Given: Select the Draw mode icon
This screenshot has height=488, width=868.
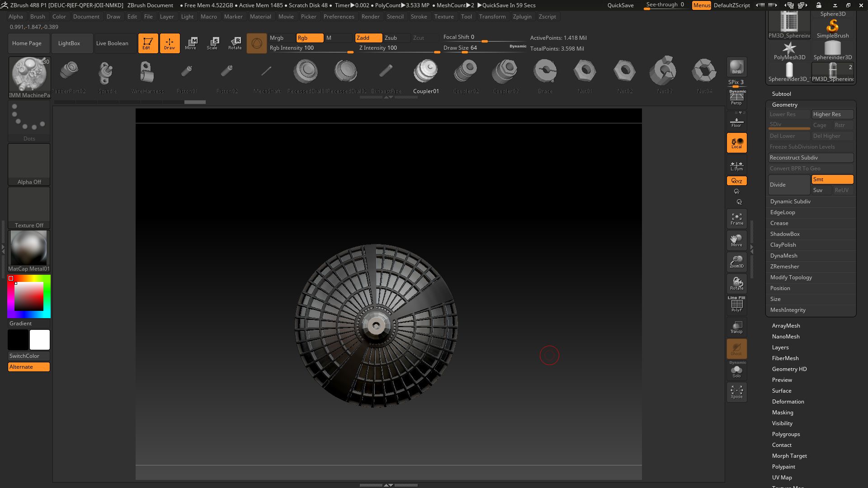Looking at the screenshot, I should pos(170,43).
